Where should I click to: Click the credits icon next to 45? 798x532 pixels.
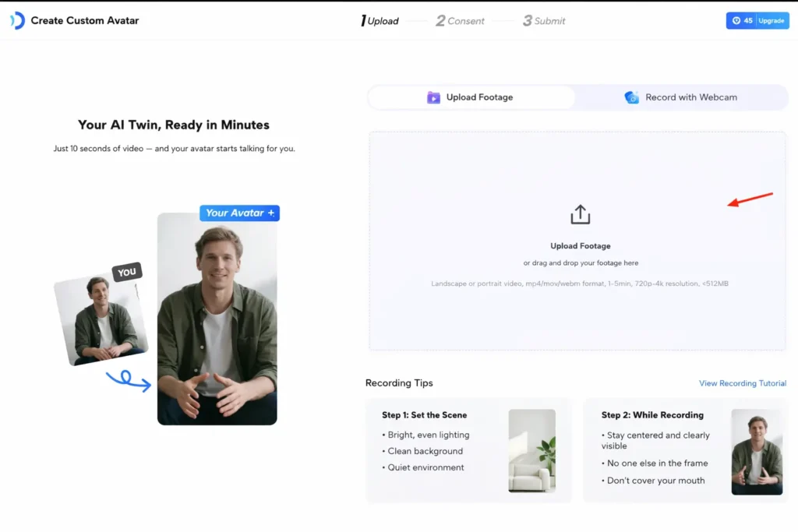[736, 21]
